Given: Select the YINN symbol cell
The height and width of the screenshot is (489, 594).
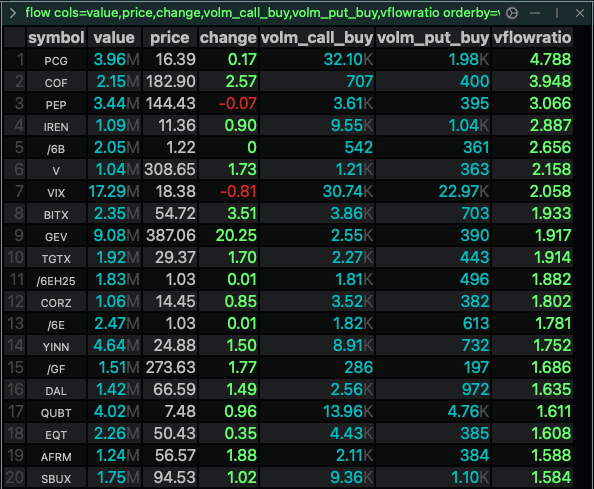Looking at the screenshot, I should click(x=56, y=345).
